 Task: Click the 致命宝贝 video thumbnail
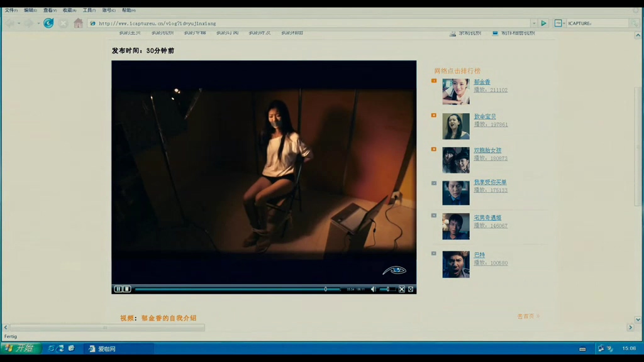pyautogui.click(x=455, y=126)
